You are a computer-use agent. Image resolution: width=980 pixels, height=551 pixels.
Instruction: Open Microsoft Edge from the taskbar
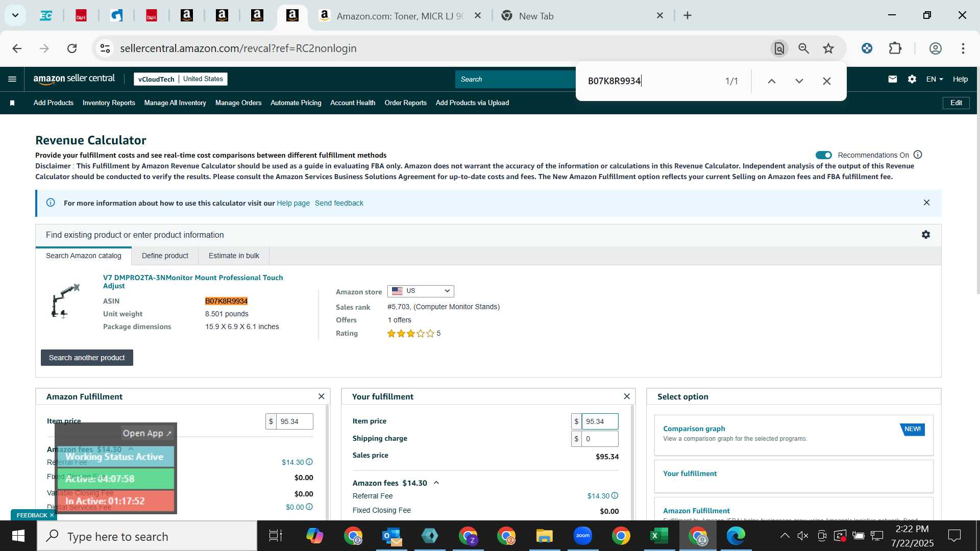pos(736,536)
